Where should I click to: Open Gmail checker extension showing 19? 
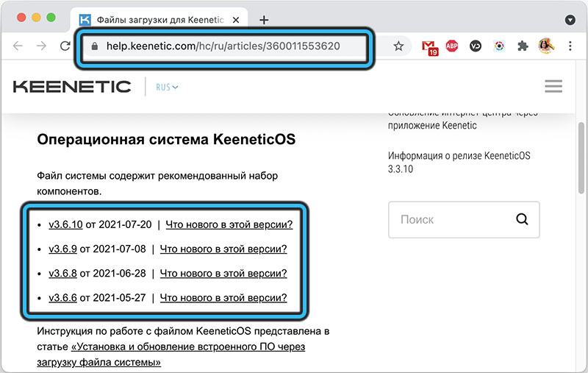coord(429,48)
